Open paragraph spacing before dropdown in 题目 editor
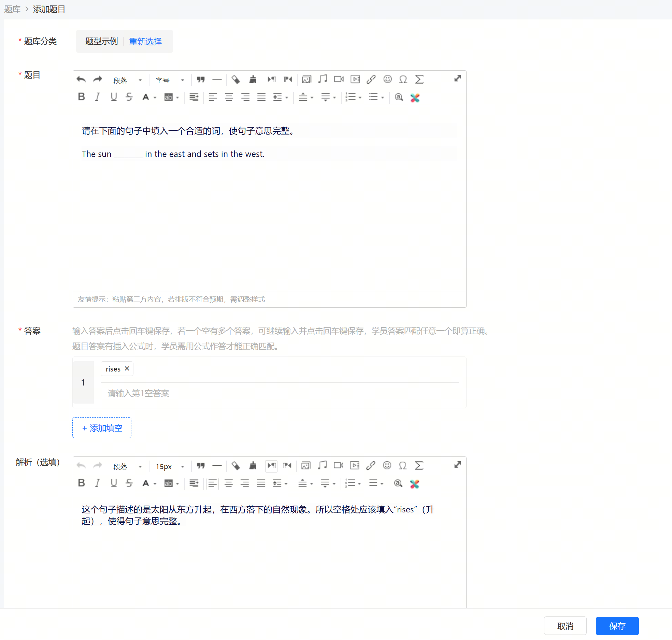 click(312, 98)
